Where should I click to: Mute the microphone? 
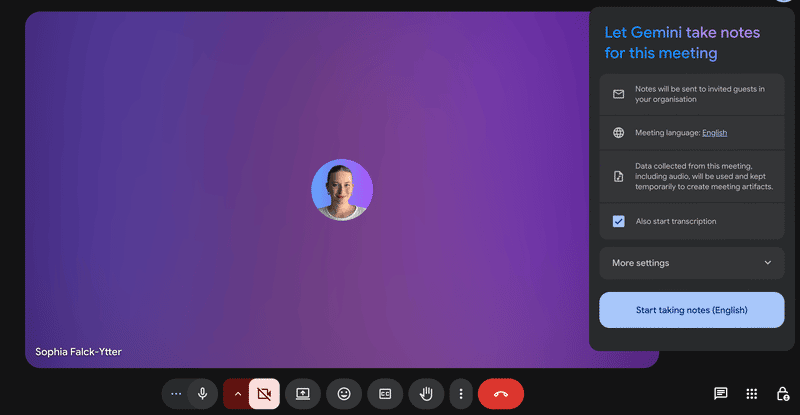pyautogui.click(x=203, y=394)
